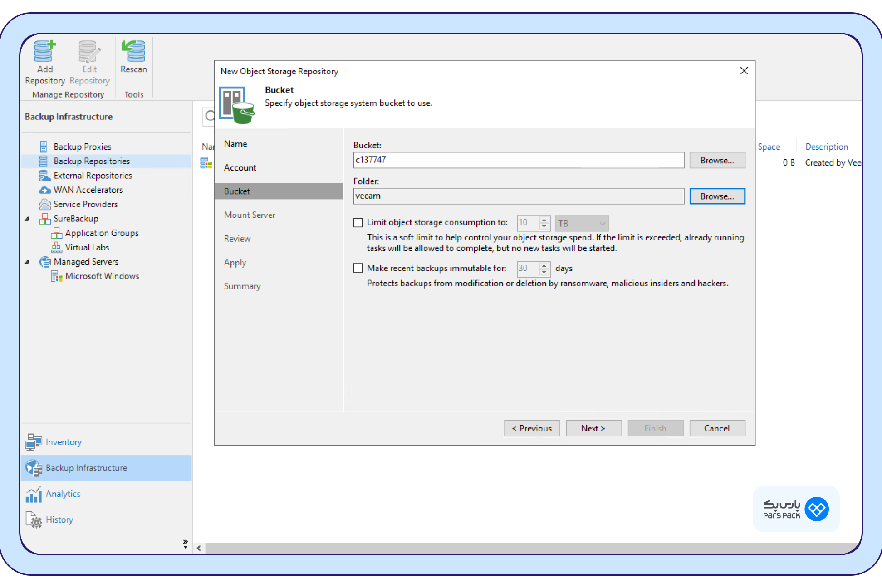Viewport: 882px width, 588px height.
Task: Select the Backup Repositories tree icon
Action: click(44, 161)
